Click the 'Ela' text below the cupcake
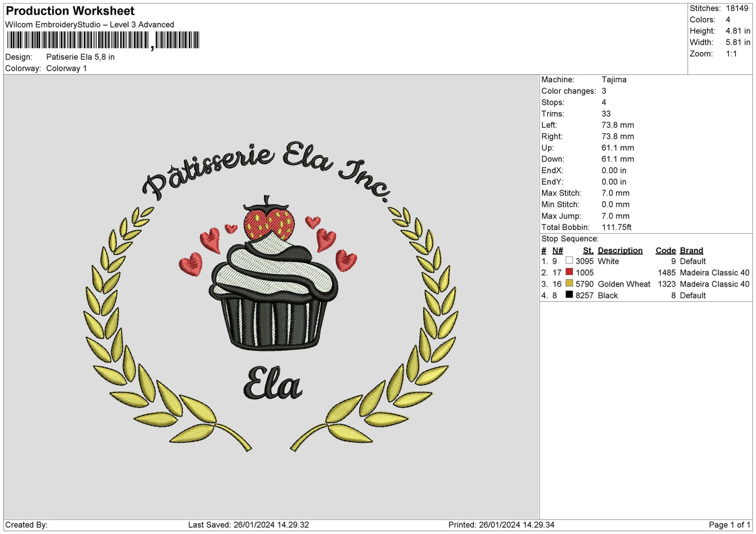Screen dimensions: 756x534 273,383
